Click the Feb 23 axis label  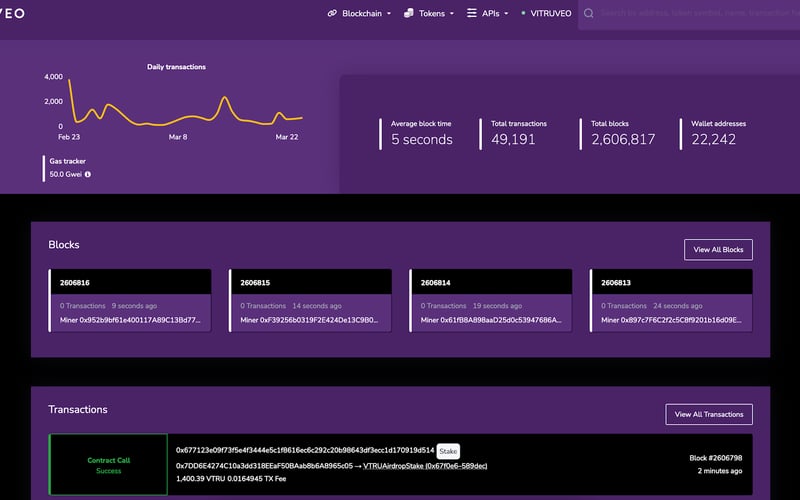[69, 137]
